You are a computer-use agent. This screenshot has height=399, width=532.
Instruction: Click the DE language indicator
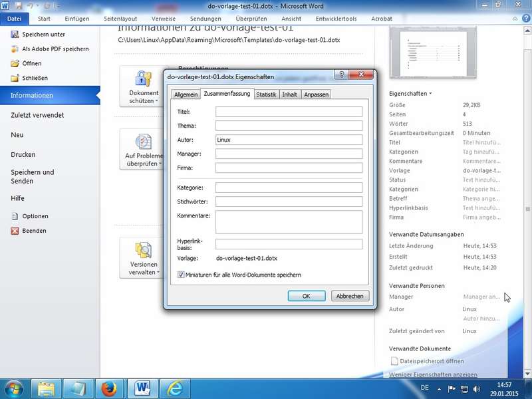[x=424, y=388]
